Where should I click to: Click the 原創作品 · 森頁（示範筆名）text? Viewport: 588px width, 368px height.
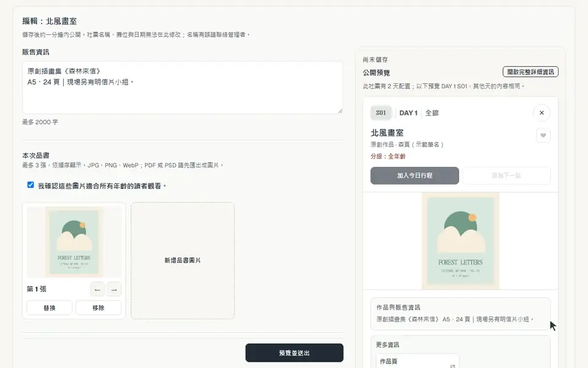pos(407,145)
